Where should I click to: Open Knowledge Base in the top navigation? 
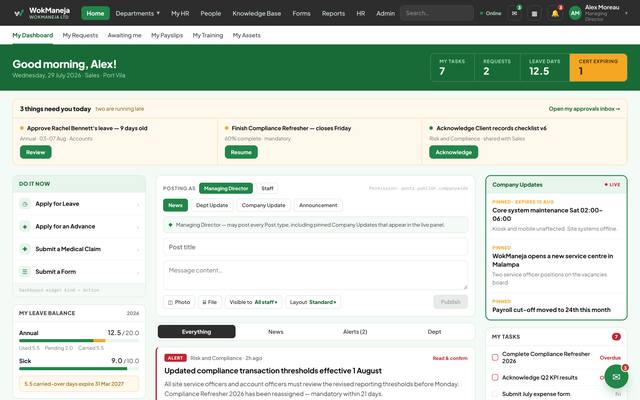[x=257, y=13]
